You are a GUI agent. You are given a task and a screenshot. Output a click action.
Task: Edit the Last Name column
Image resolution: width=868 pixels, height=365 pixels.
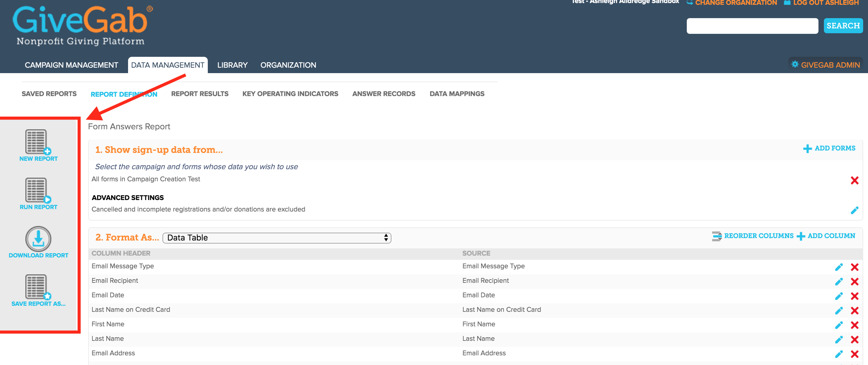tap(839, 340)
